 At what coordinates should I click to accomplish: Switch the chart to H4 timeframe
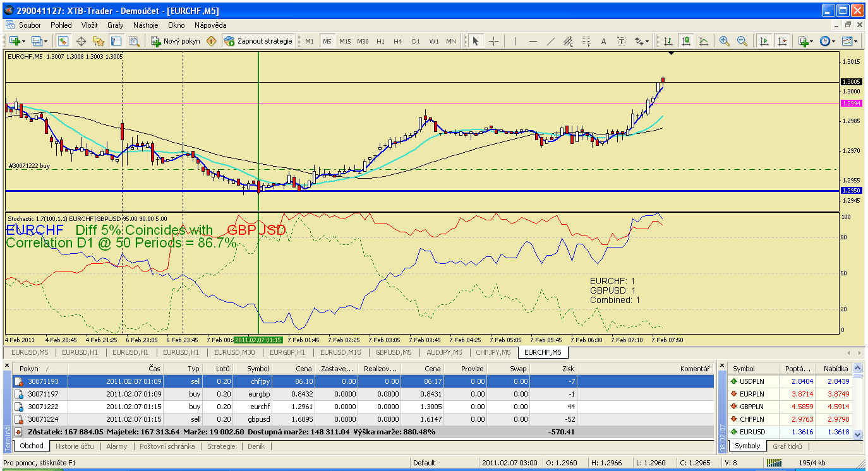coord(398,41)
